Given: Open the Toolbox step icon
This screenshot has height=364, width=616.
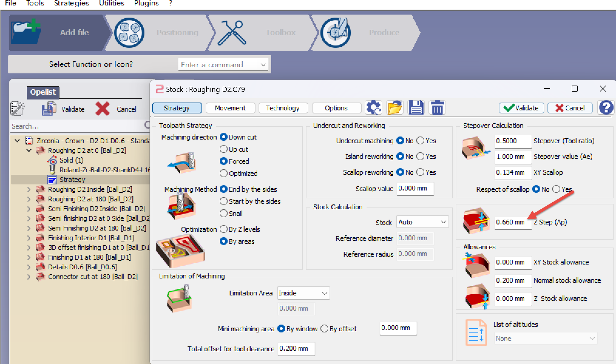Looking at the screenshot, I should pyautogui.click(x=232, y=32).
